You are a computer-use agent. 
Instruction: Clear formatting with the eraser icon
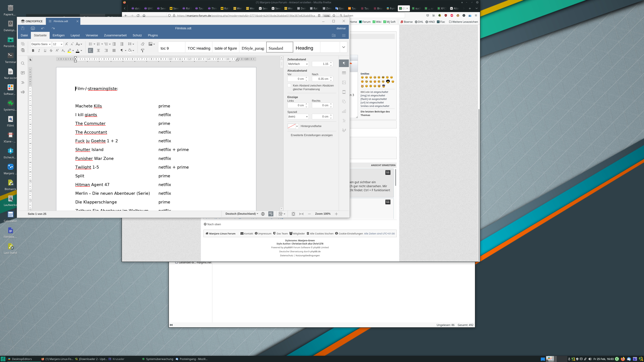pyautogui.click(x=143, y=44)
